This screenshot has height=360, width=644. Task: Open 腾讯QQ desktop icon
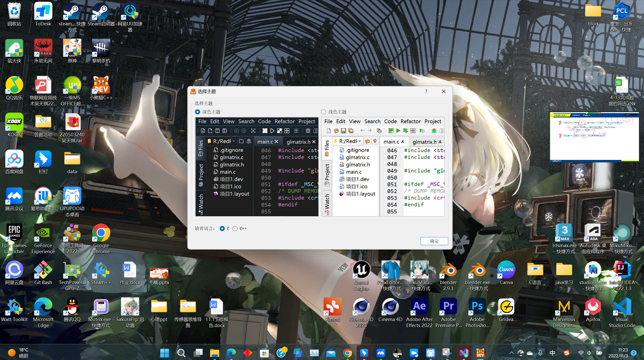point(72,310)
